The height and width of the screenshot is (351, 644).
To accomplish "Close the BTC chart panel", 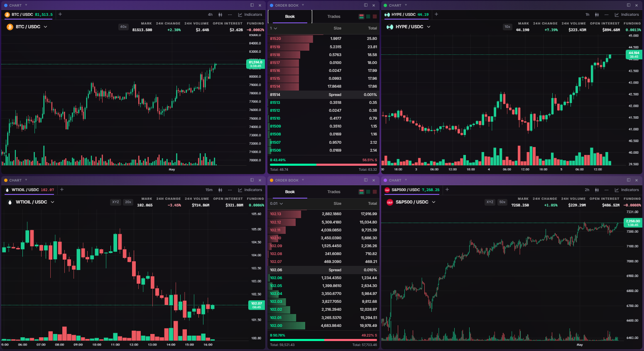I will coord(260,5).
